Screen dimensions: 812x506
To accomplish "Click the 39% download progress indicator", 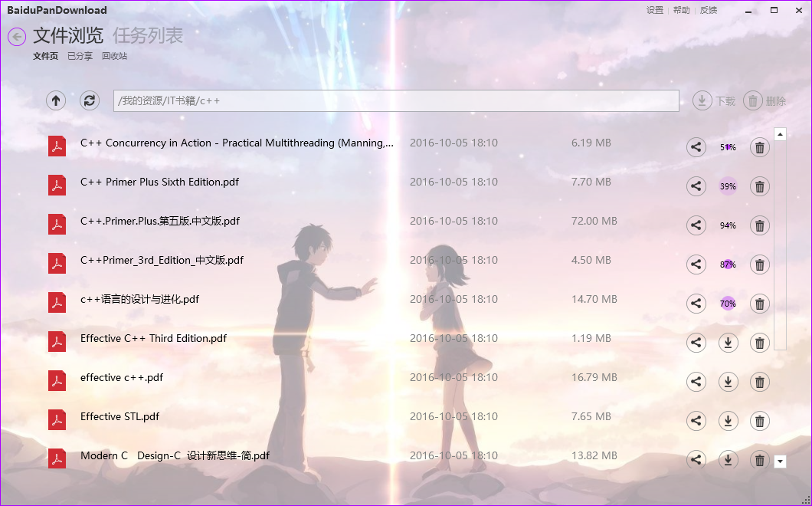I will pos(728,186).
